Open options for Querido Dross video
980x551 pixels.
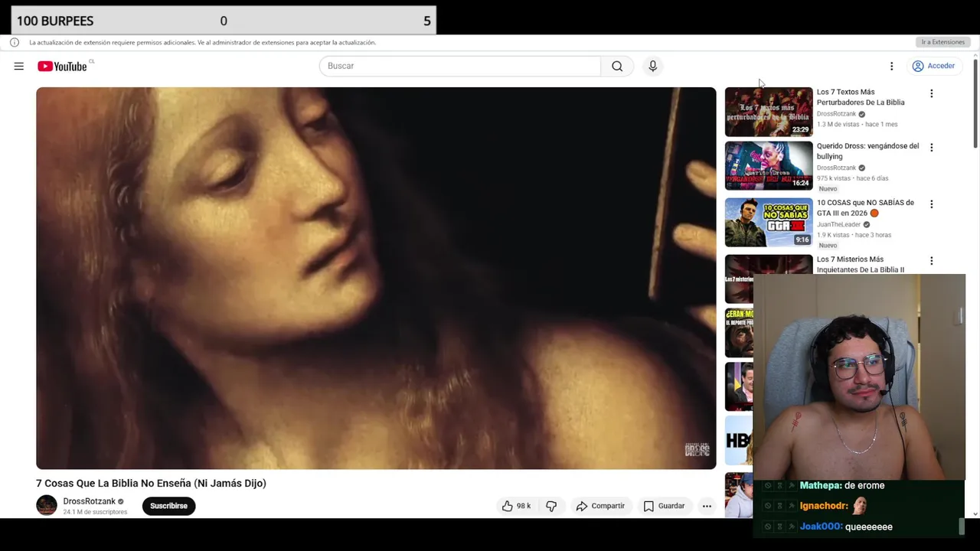coord(931,147)
